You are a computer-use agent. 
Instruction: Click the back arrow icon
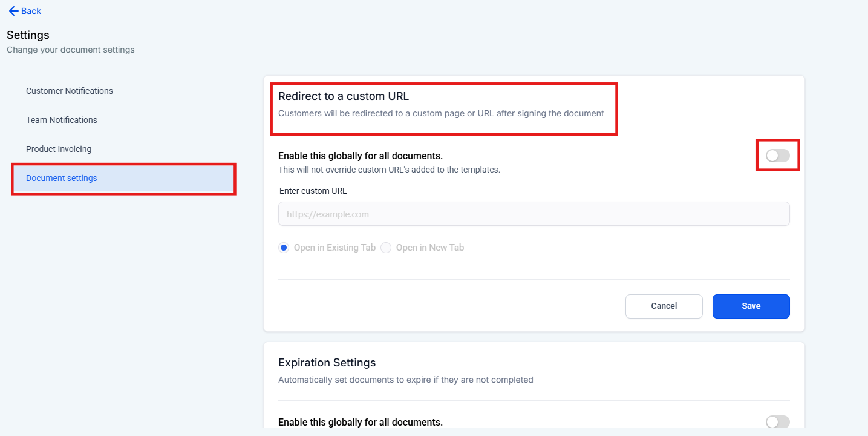click(x=13, y=11)
